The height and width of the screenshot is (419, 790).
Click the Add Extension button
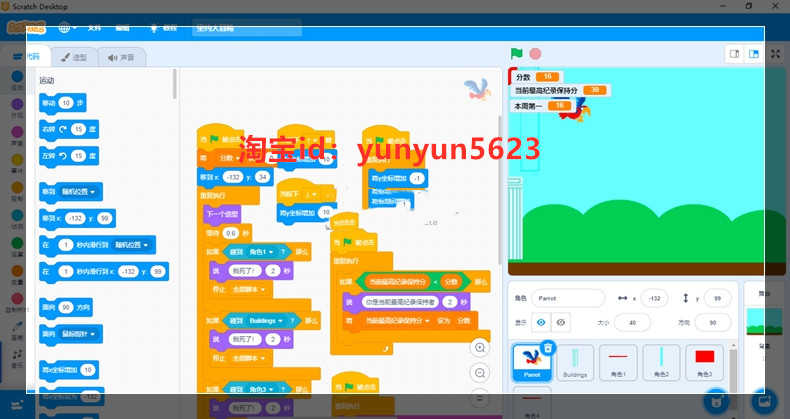17,404
